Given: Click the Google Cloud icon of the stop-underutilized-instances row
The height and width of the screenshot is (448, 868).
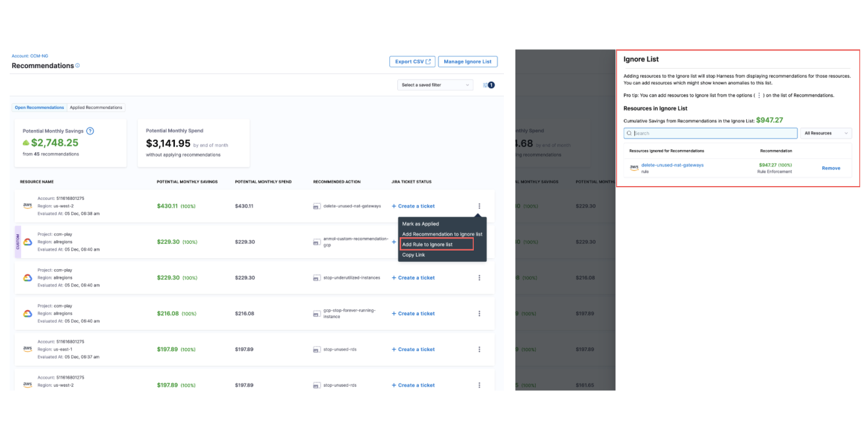Looking at the screenshot, I should coord(28,278).
